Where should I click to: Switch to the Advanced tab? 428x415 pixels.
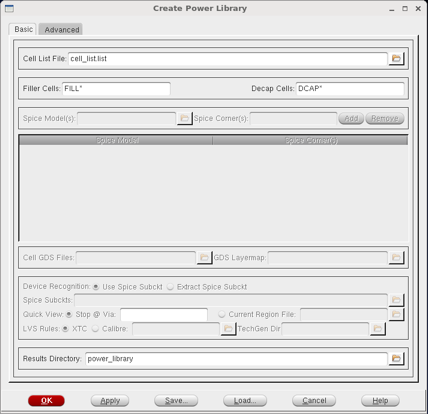pyautogui.click(x=61, y=29)
